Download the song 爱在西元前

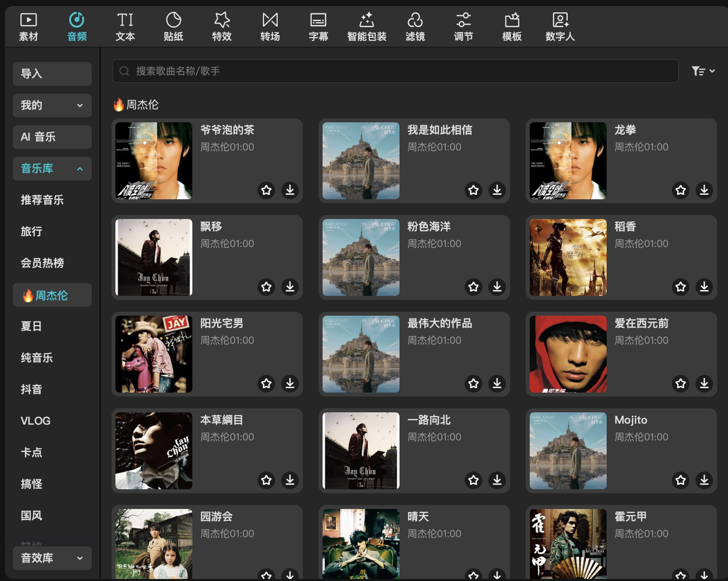point(704,383)
